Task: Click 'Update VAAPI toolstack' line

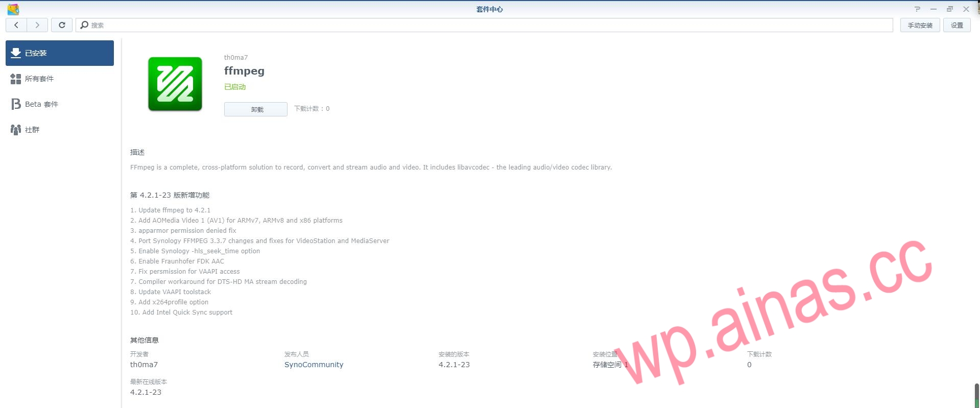Action: click(x=171, y=292)
